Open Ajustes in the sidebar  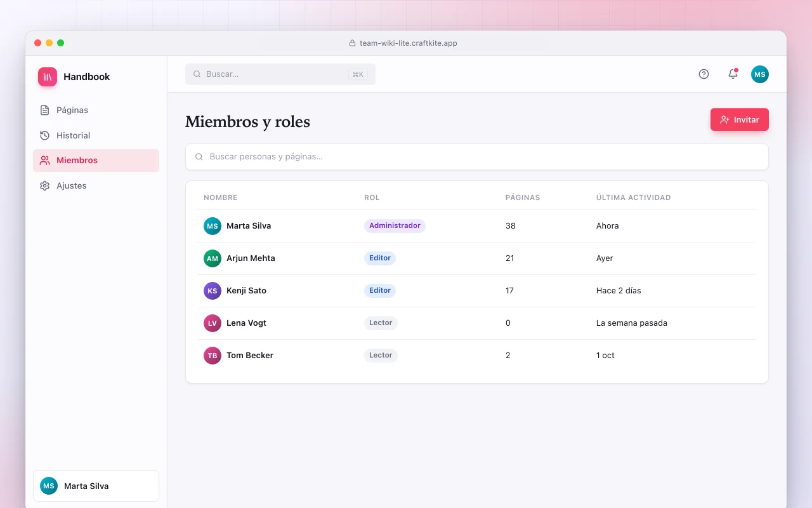(x=96, y=186)
